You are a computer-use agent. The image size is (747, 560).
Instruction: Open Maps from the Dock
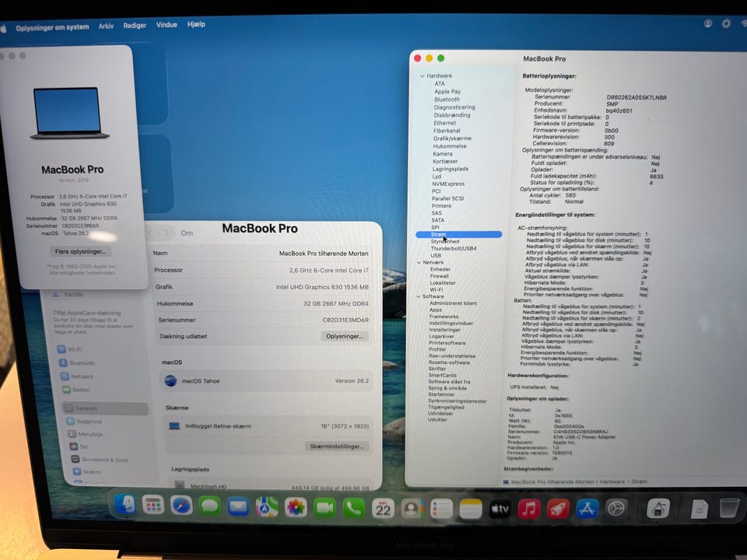(x=267, y=507)
